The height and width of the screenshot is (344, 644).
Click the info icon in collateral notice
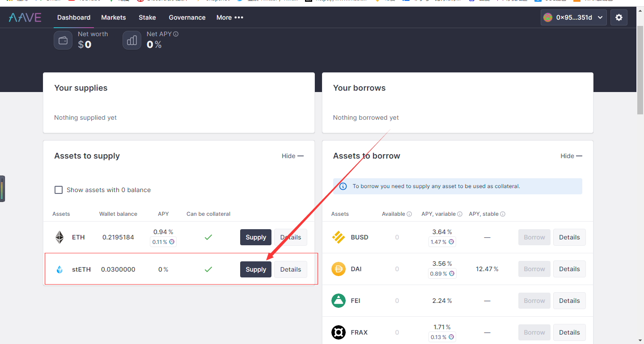point(343,186)
